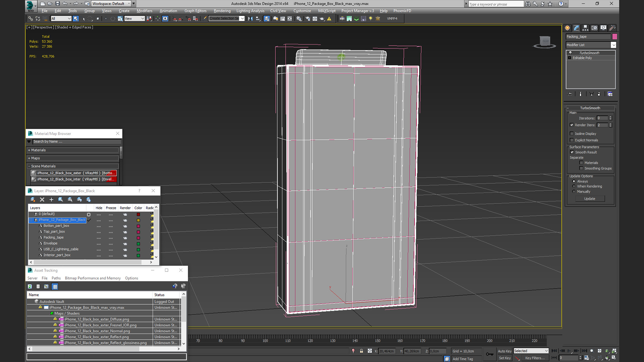Click the pink object color swatch next to Packing_tape
644x362 pixels.
[614, 37]
